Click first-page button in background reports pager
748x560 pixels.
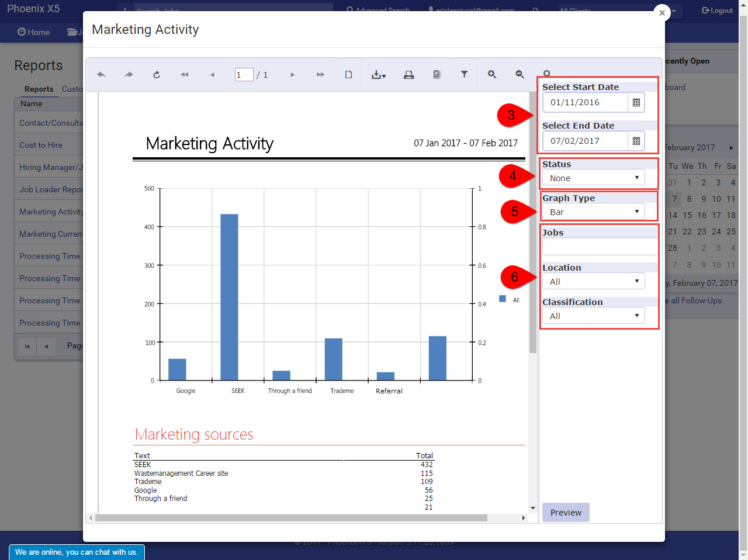(27, 347)
